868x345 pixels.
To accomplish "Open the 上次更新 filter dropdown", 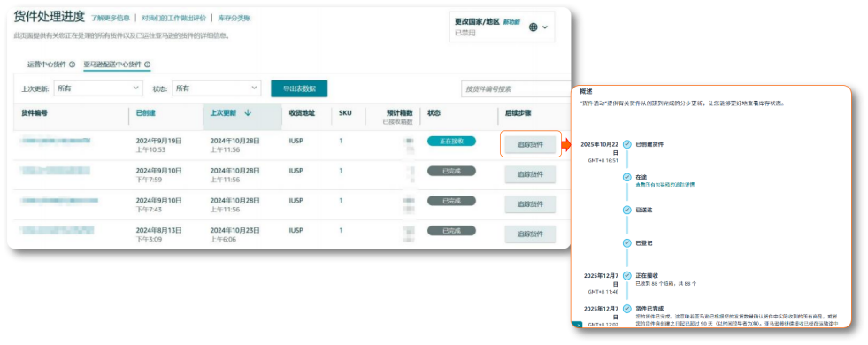I will pyautogui.click(x=97, y=88).
